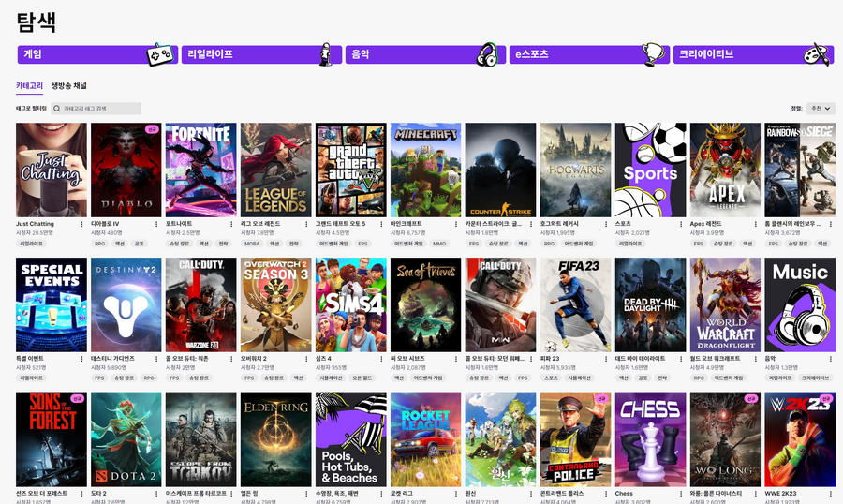The width and height of the screenshot is (843, 504).
Task: Open options menu for Just Chatting
Action: 82,224
